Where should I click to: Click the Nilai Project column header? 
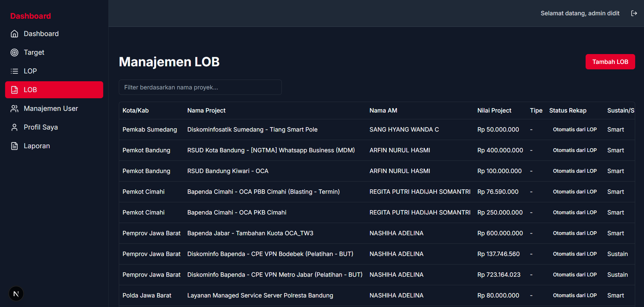click(494, 110)
